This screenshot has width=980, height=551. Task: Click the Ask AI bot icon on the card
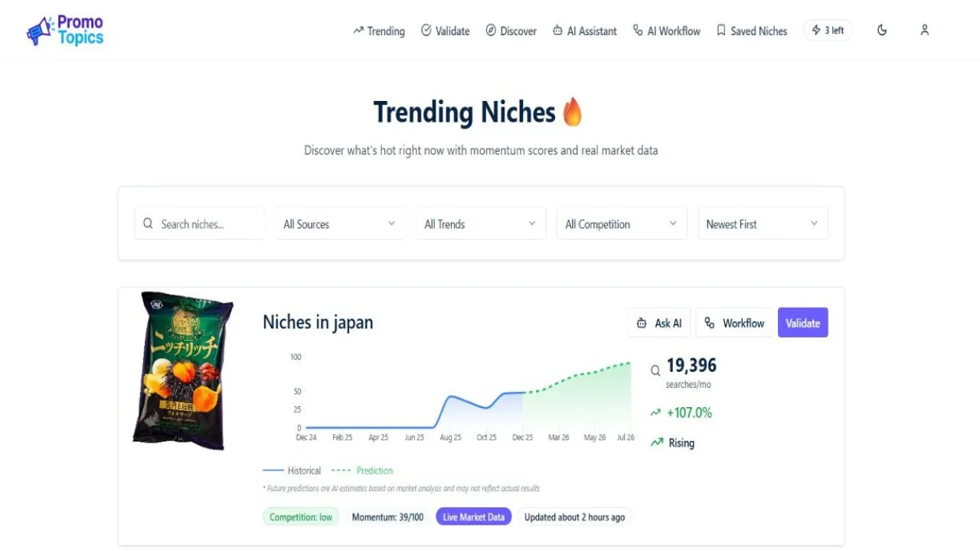tap(643, 322)
